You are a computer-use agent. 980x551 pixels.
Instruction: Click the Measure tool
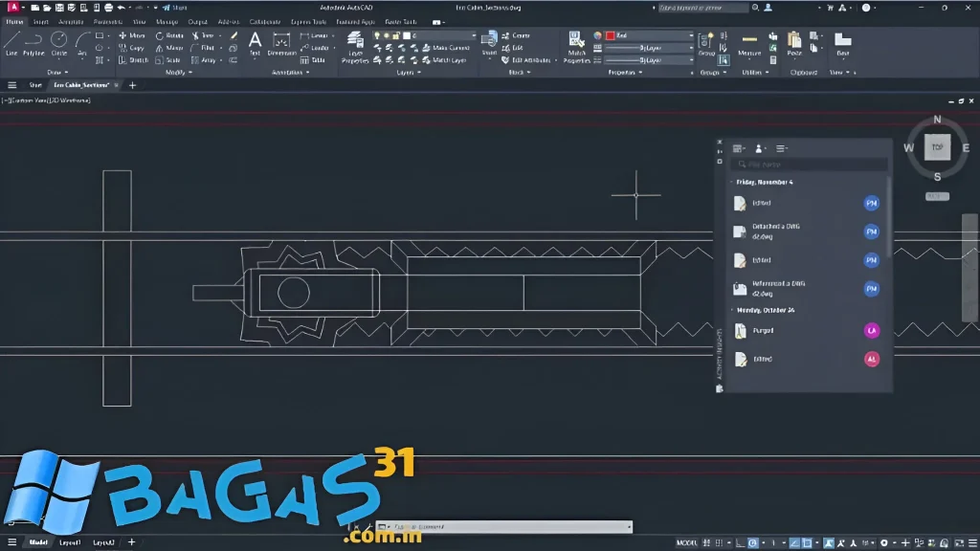tap(749, 44)
